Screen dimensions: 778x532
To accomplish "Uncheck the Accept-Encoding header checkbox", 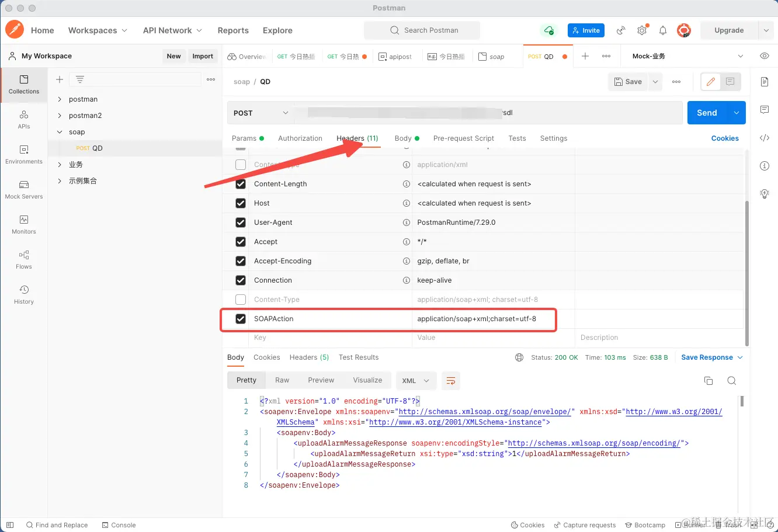I will point(241,261).
